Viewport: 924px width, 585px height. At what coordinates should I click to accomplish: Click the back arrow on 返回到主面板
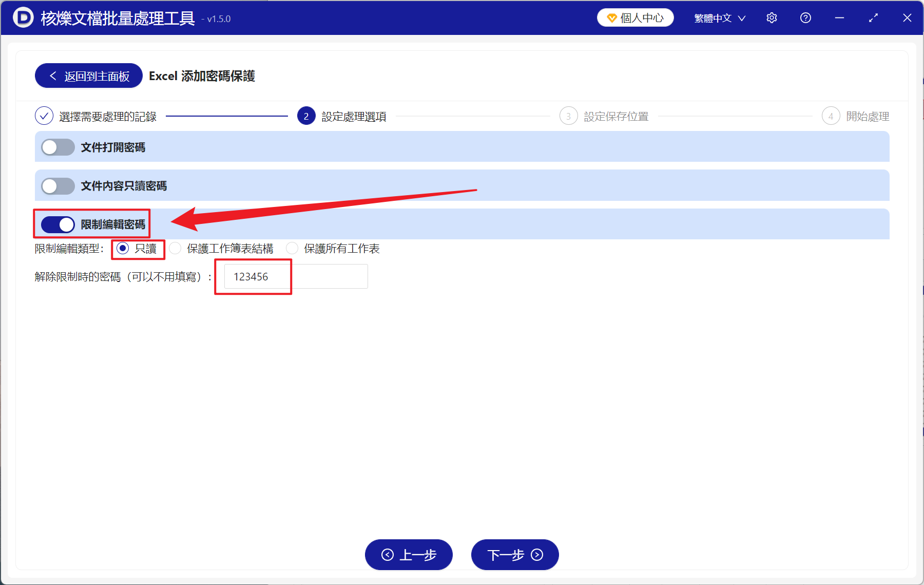53,76
